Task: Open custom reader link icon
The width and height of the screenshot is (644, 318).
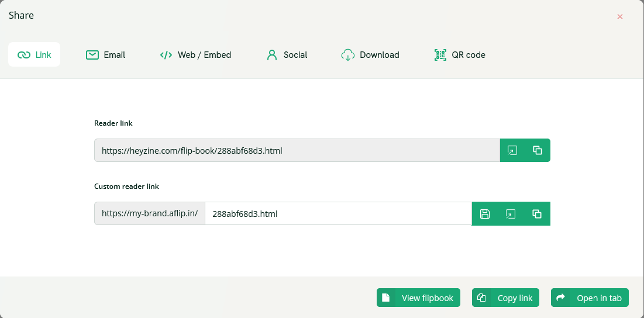Action: pyautogui.click(x=511, y=214)
